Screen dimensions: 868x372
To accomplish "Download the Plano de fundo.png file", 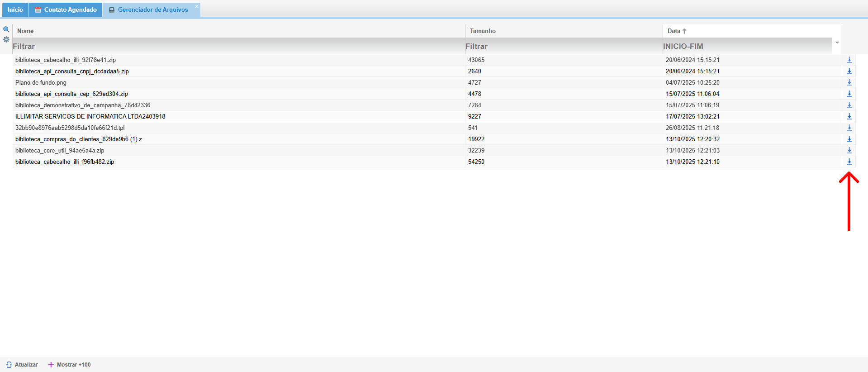I will tap(849, 82).
